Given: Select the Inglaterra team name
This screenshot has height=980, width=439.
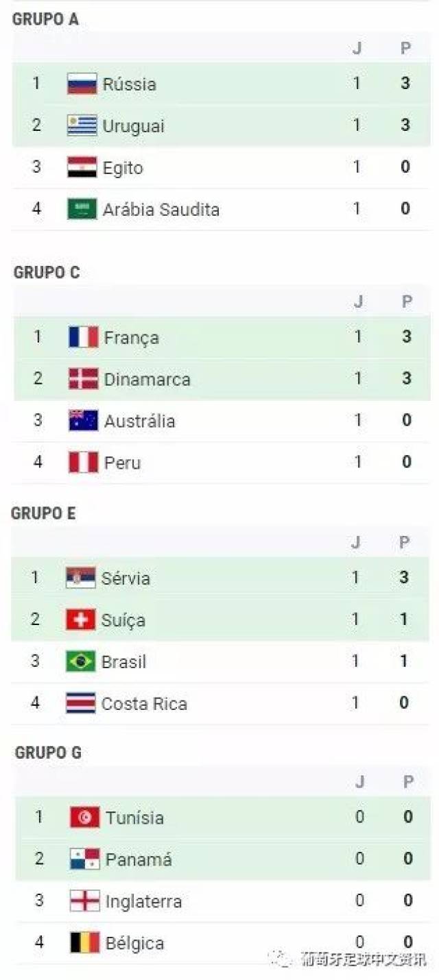Looking at the screenshot, I should coord(143,901).
